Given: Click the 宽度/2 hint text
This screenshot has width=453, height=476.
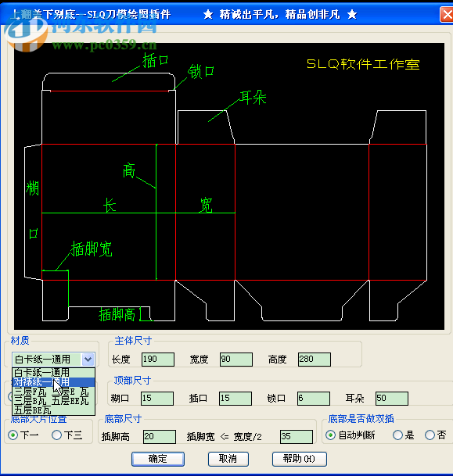Looking at the screenshot, I should pos(247,437).
